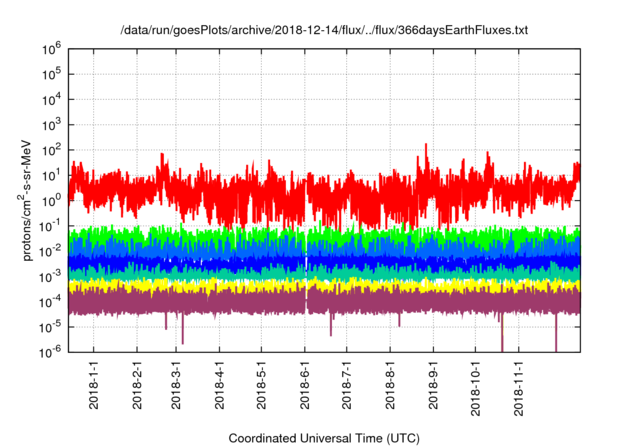
Task: Click the top y-axis tick label 10^6
Action: click(x=51, y=48)
